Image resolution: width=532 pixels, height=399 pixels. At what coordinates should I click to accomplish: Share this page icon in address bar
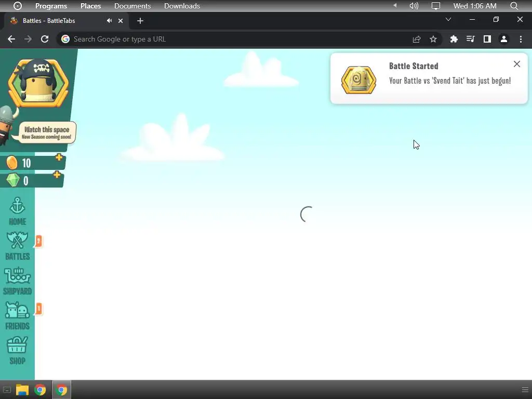(417, 39)
